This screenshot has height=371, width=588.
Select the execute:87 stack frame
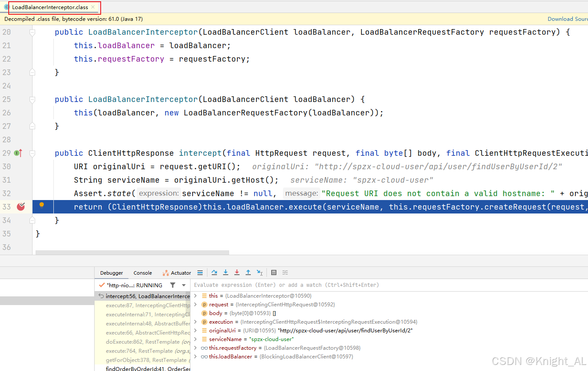coord(142,305)
